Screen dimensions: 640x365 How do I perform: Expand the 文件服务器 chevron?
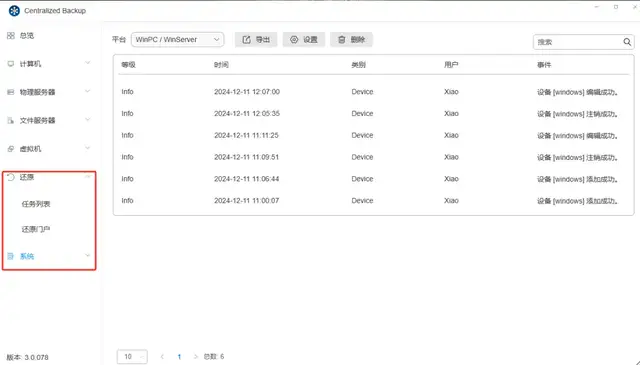click(87, 120)
